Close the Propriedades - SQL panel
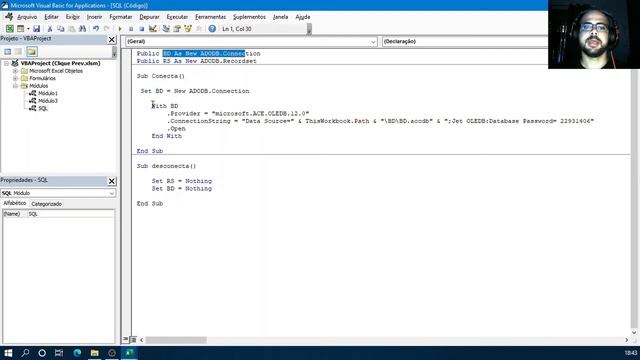640x360 pixels. (x=112, y=181)
